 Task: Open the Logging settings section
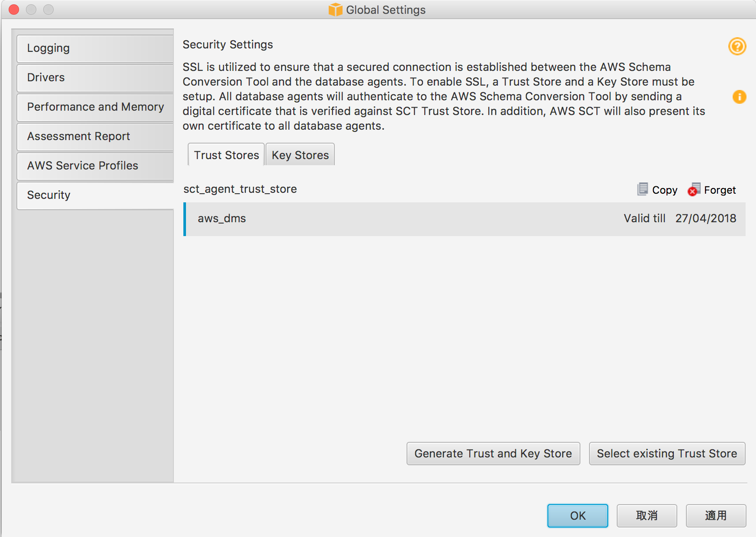tap(48, 48)
